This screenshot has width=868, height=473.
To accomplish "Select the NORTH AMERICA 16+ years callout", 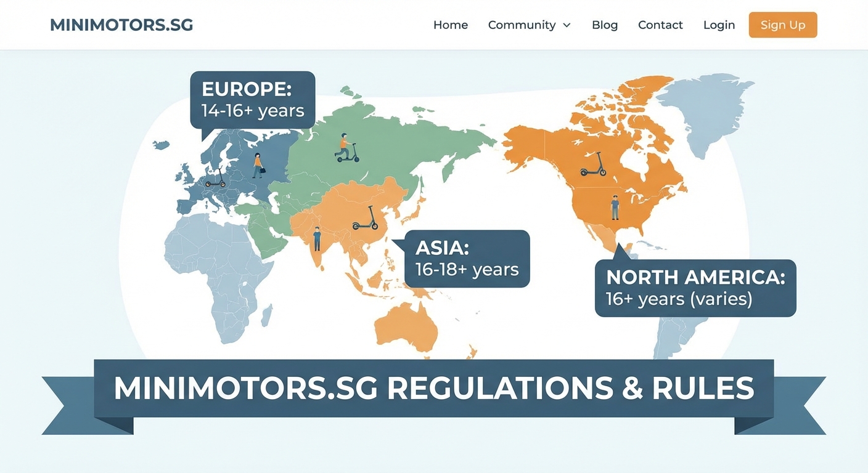I will click(695, 288).
